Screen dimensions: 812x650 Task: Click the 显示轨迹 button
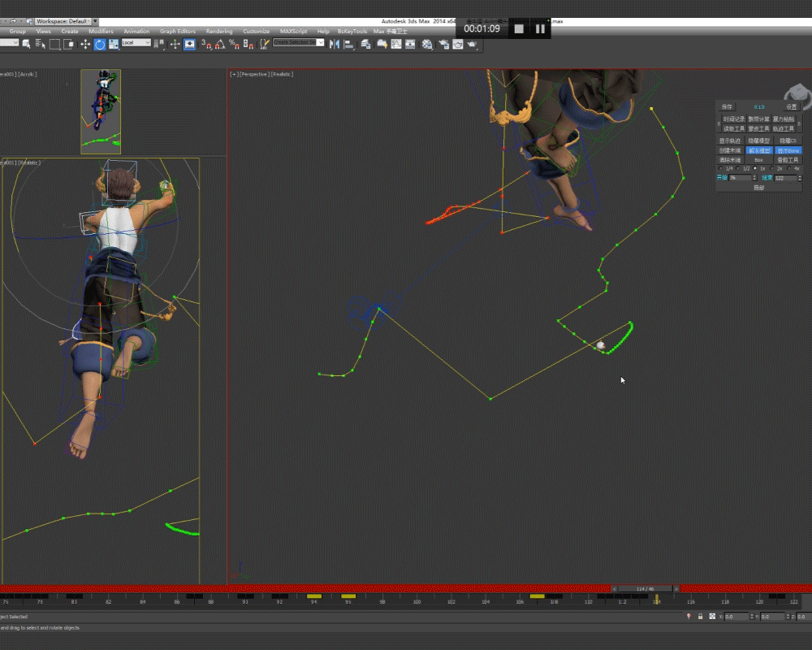[730, 141]
